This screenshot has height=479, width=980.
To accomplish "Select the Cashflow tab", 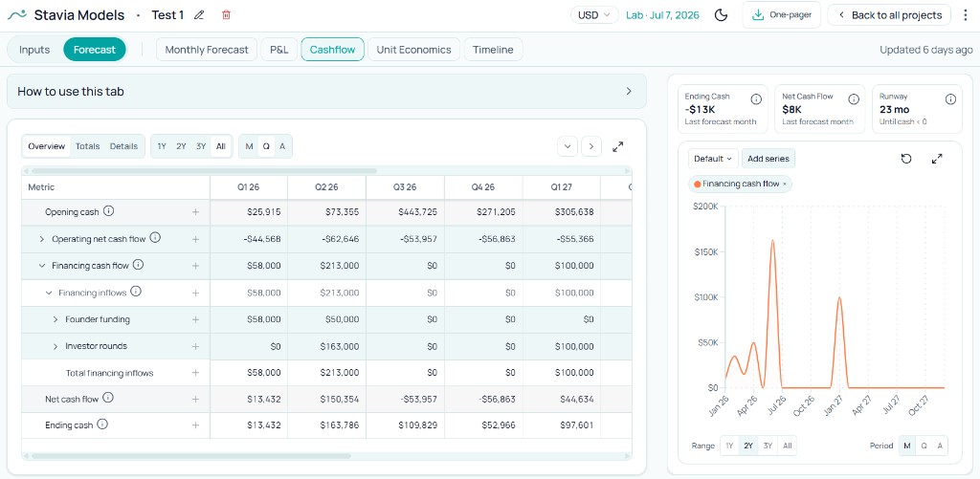I will [332, 50].
